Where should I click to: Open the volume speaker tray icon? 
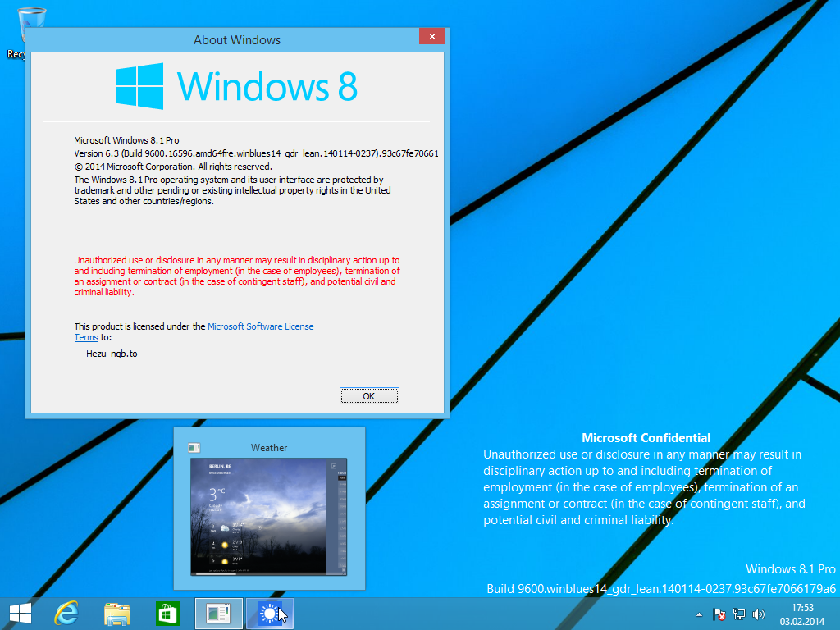[758, 614]
